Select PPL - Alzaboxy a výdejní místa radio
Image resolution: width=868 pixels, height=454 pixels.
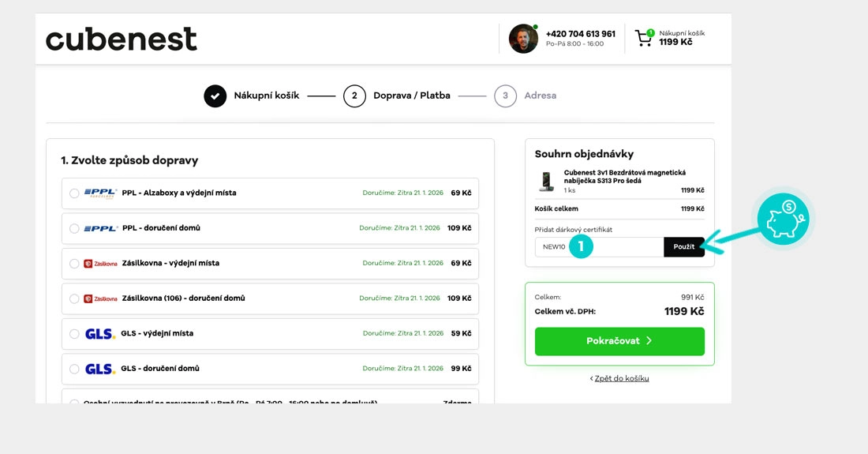74,193
